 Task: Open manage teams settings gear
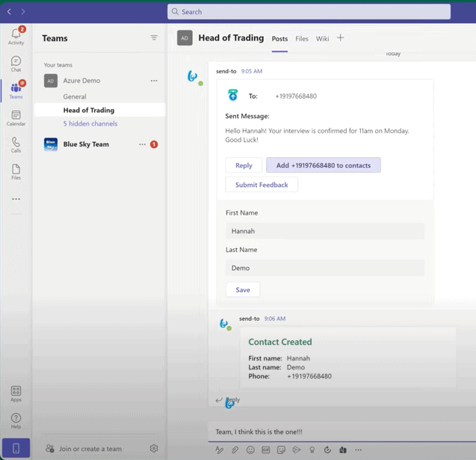(x=154, y=449)
